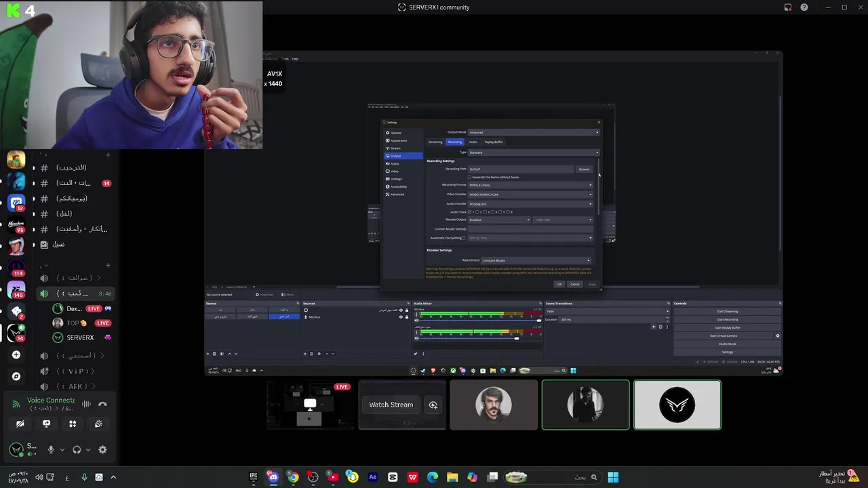Viewport: 868px width, 488px height.
Task: Mute the Discord microphone
Action: pos(51,449)
